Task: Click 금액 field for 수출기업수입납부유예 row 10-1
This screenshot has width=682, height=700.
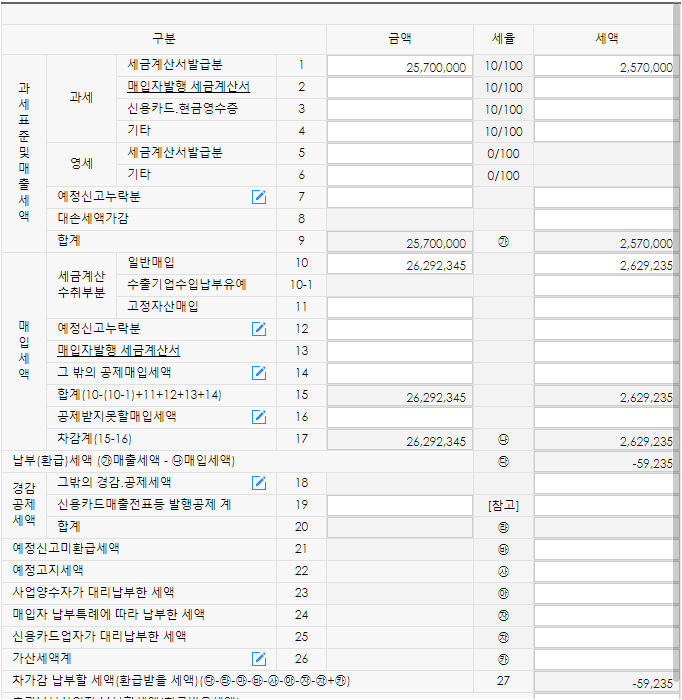Action: pyautogui.click(x=399, y=285)
